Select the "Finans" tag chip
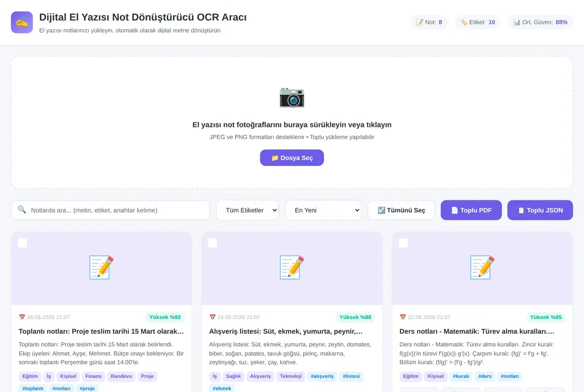 click(x=93, y=376)
